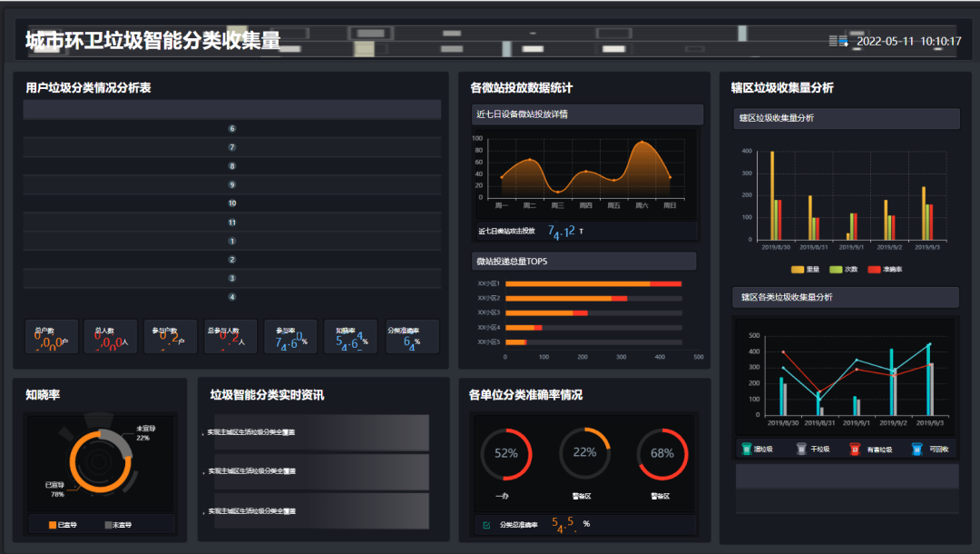Viewport: 980px width, 554px height.
Task: Click the green 湿垃圾 bin icon
Action: pos(746,449)
